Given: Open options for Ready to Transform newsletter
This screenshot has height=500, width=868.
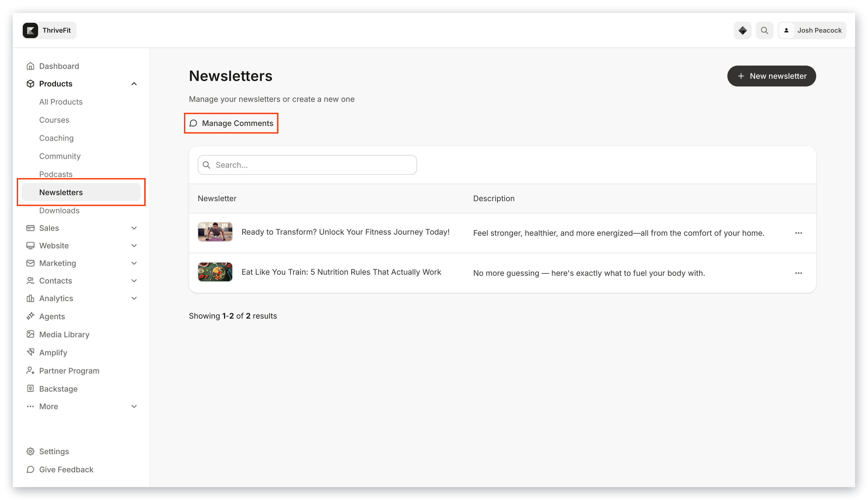Looking at the screenshot, I should pyautogui.click(x=798, y=233).
